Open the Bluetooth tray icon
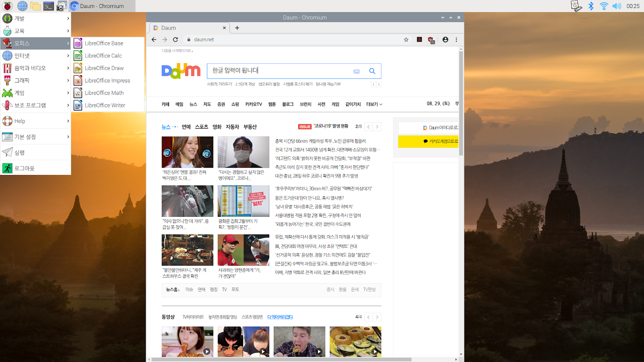 point(591,6)
